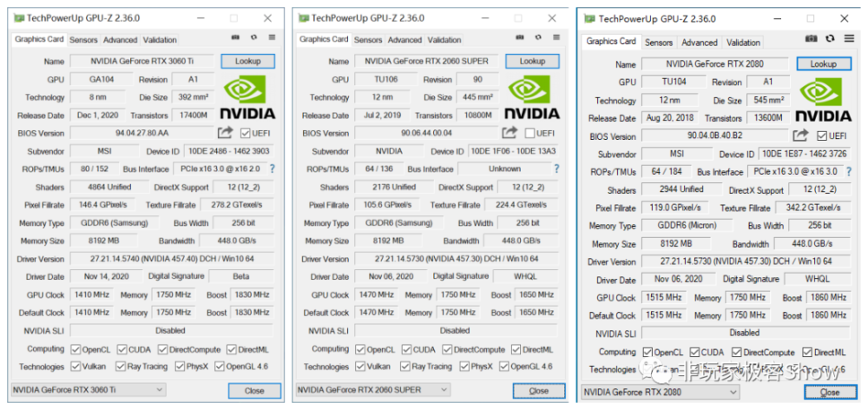The height and width of the screenshot is (410, 868).
Task: Click Transistors value 10800M
Action: (477, 116)
